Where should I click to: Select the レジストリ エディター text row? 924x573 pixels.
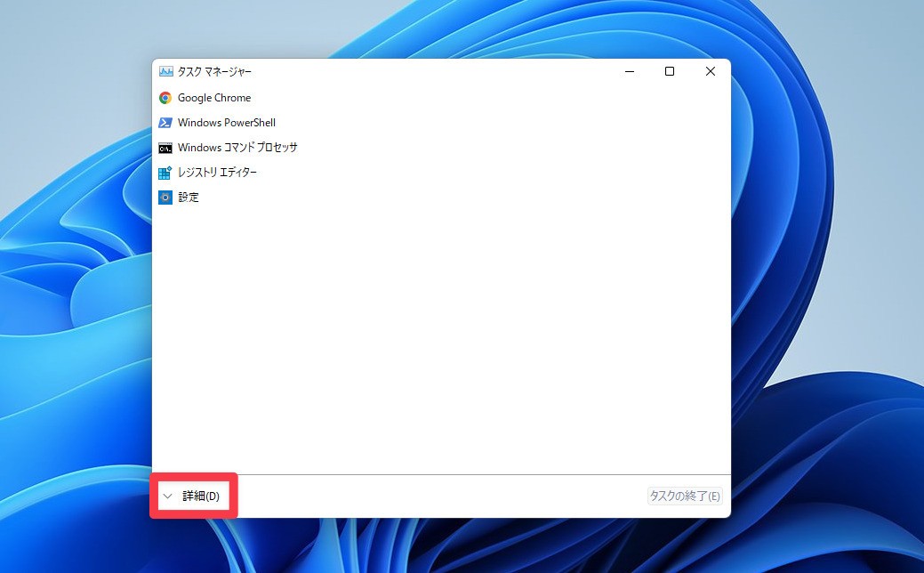tap(218, 172)
